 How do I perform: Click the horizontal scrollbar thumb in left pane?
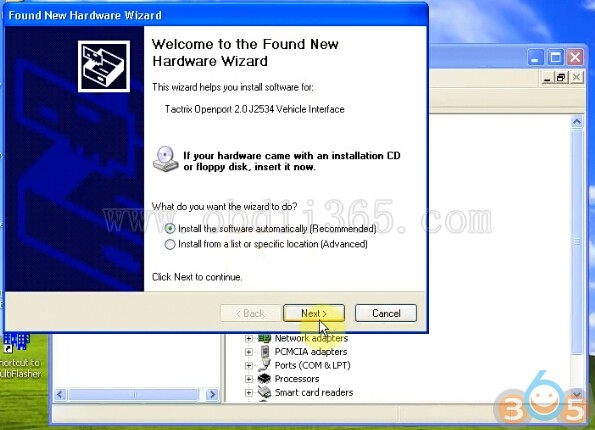(x=133, y=395)
